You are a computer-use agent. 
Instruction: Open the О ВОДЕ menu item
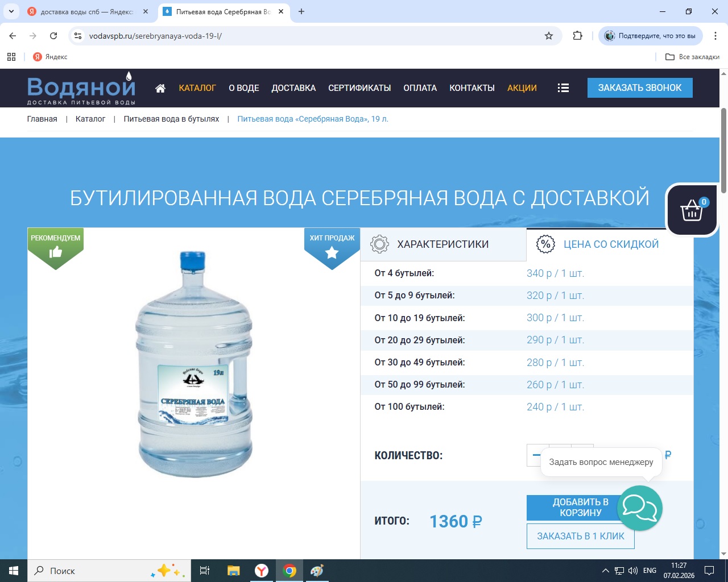244,88
